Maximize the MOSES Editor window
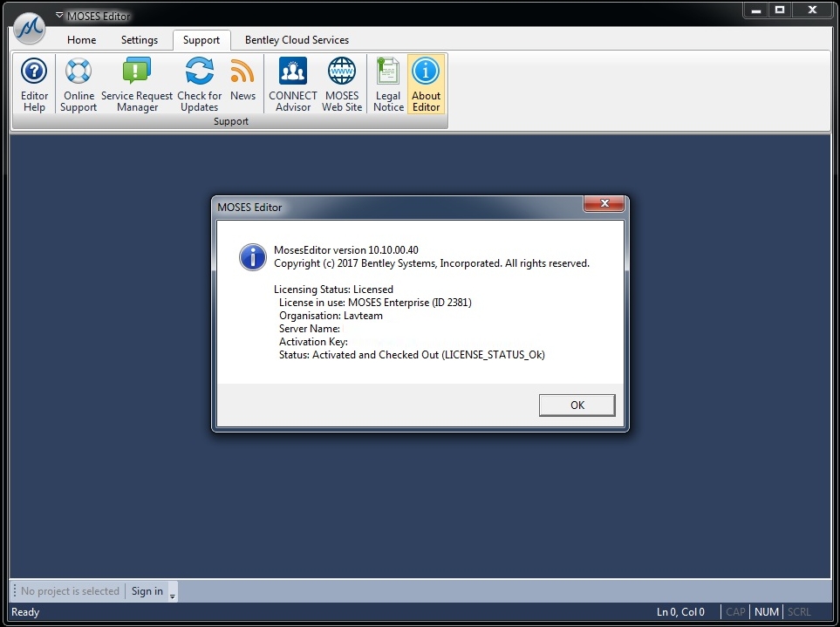The image size is (840, 627). click(780, 10)
